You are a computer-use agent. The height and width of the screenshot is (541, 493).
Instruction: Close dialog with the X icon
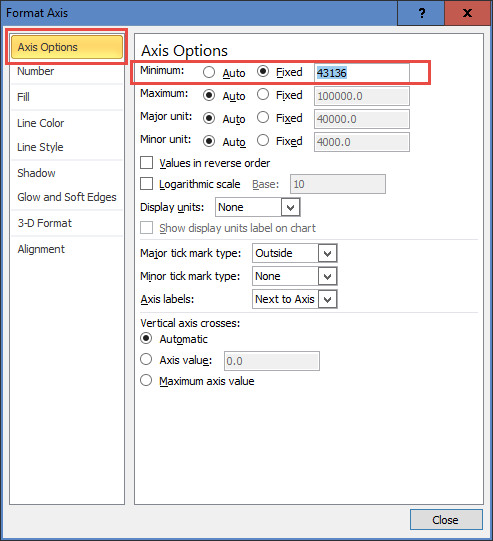(x=467, y=13)
